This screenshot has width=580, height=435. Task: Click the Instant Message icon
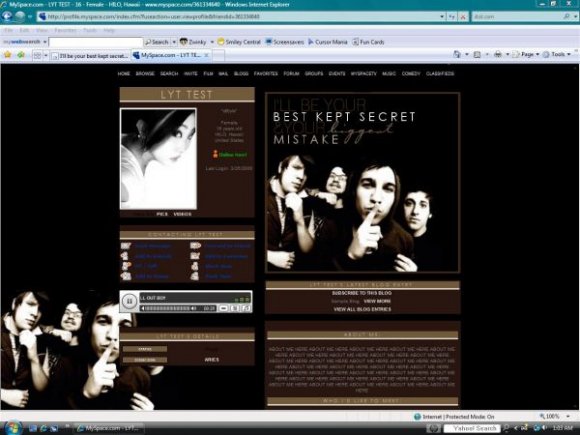[x=126, y=266]
